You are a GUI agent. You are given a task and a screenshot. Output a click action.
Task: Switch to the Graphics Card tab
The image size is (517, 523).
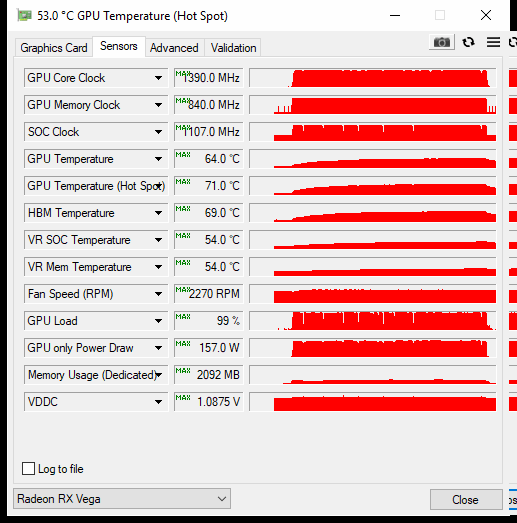54,48
